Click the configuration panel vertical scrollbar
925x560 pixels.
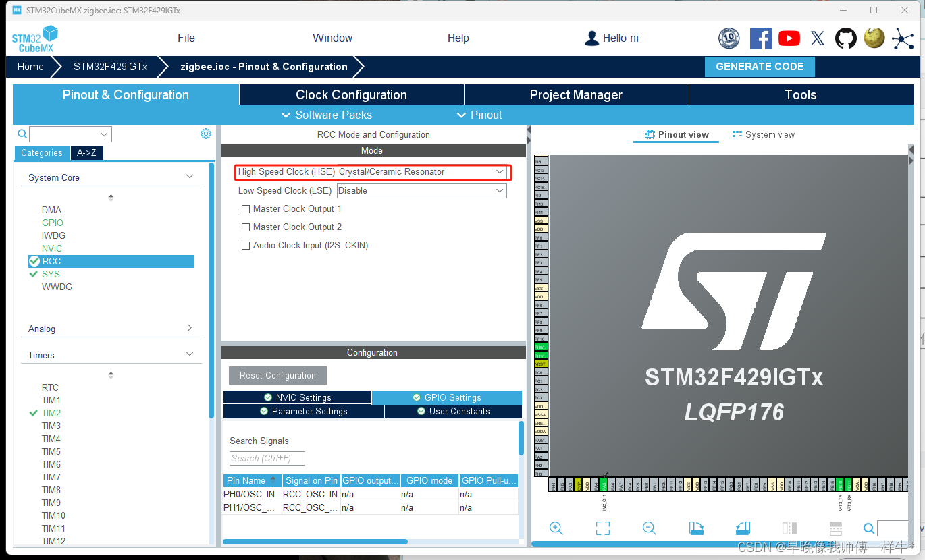coord(521,439)
